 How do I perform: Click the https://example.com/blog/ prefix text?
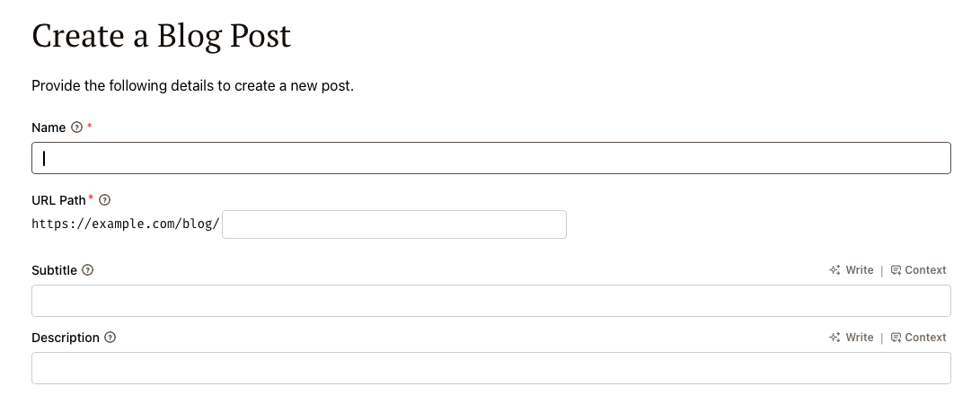126,224
